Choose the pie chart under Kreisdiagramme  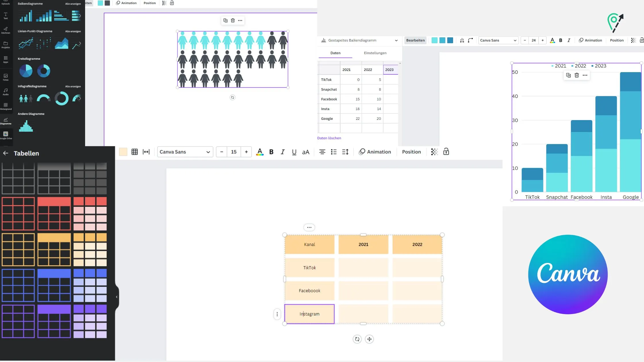coord(26,71)
